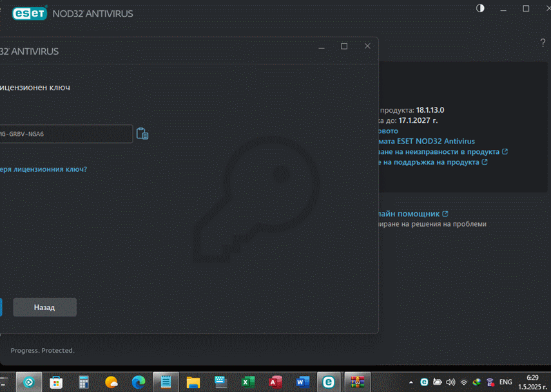Open the ESET NOD32 Antivirus link in About panel

[427, 141]
